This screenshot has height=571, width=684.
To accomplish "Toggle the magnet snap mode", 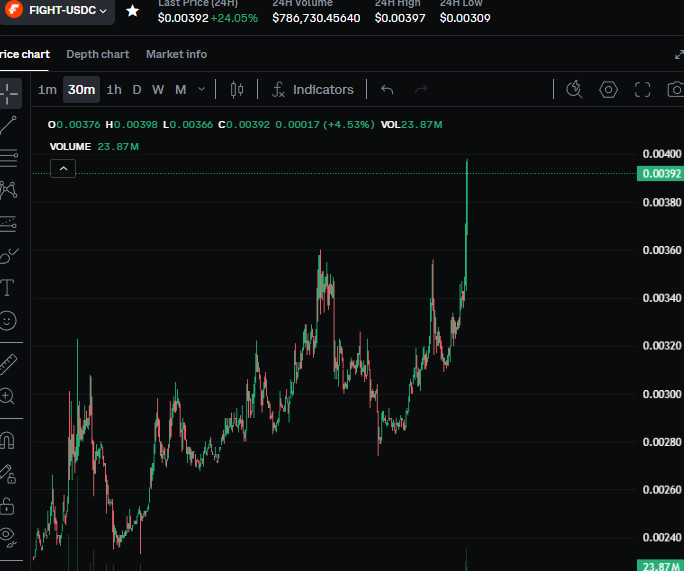I will pos(7,440).
